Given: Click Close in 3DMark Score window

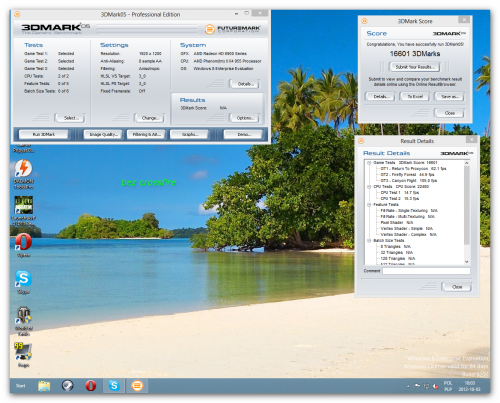Looking at the screenshot, I should [x=449, y=113].
